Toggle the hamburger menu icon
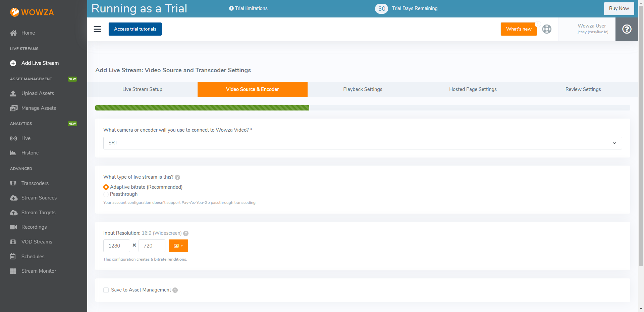This screenshot has width=644, height=312. (97, 29)
